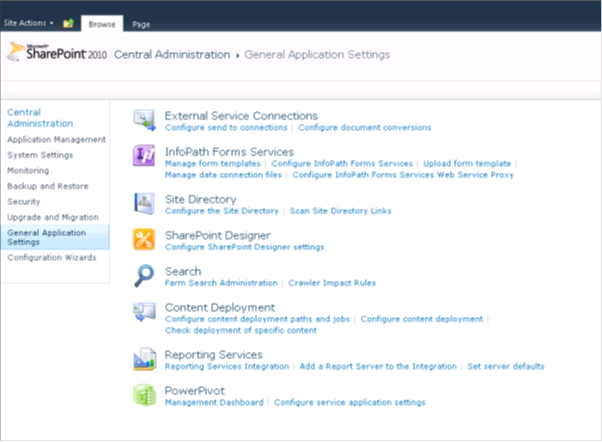Click Configure the Site Directory
The width and height of the screenshot is (602, 442).
(222, 211)
